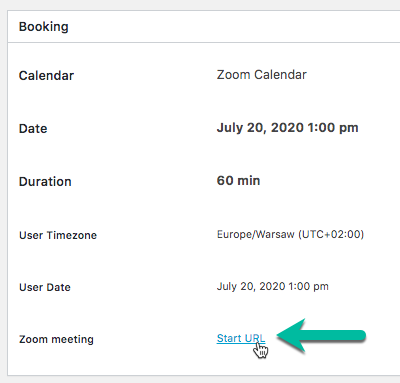400x383 pixels.
Task: Select the Duration field label
Action: (x=45, y=182)
